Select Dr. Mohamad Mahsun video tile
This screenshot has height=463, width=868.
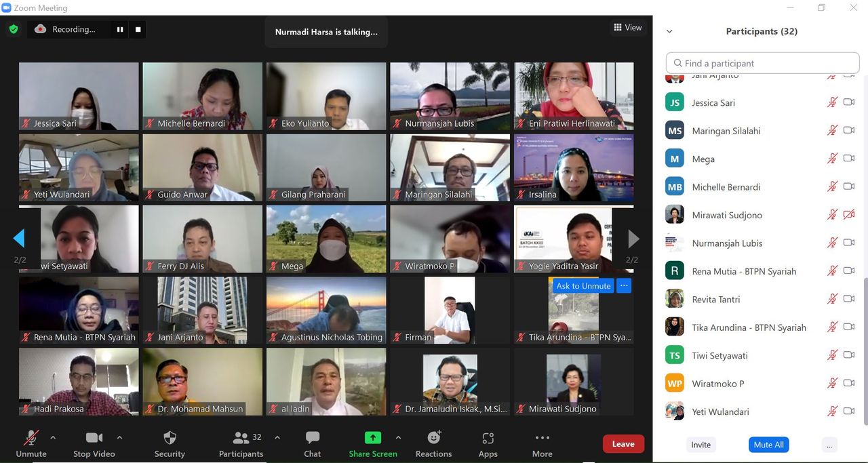point(202,382)
